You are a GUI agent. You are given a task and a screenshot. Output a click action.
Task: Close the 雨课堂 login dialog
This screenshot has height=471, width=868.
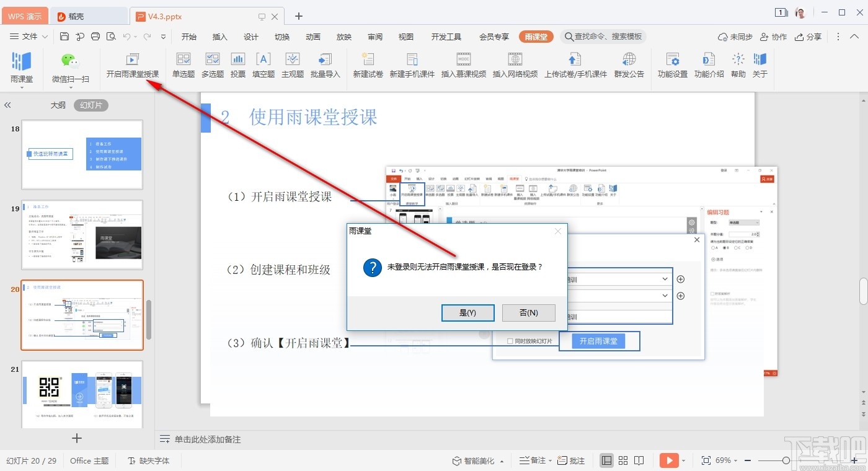tap(557, 231)
